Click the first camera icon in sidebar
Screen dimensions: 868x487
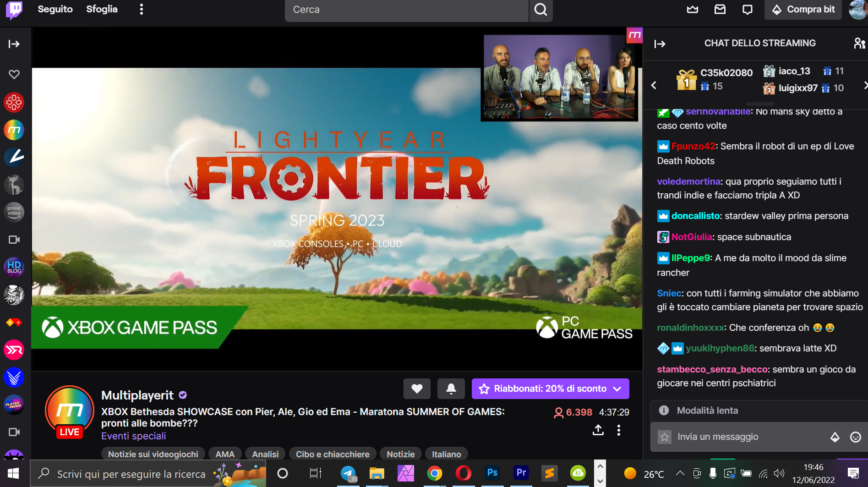coord(14,240)
